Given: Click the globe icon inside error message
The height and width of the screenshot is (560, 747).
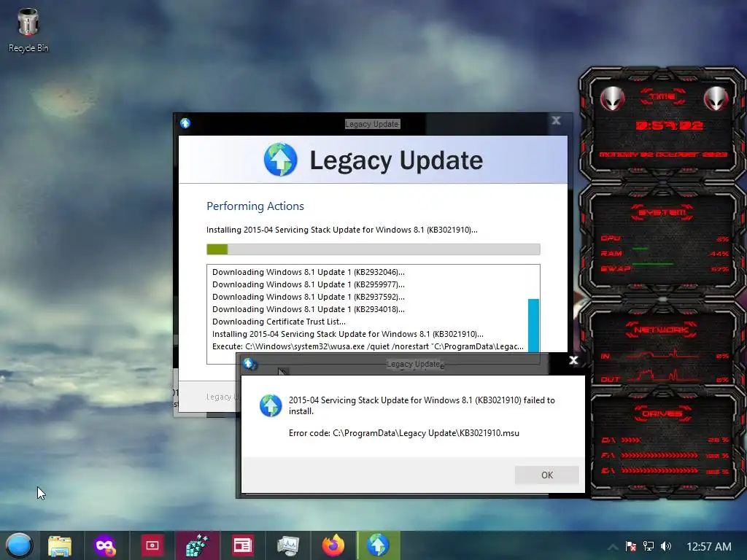Looking at the screenshot, I should click(x=271, y=405).
